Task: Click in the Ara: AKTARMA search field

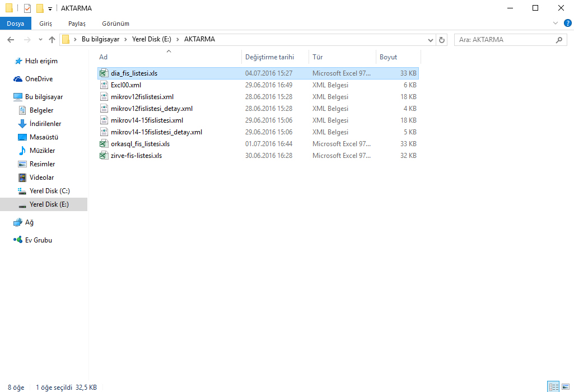Action: [x=504, y=40]
